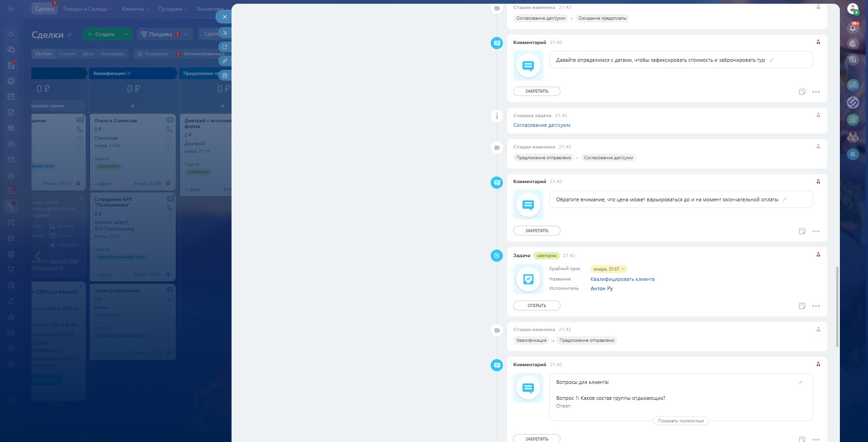Image resolution: width=868 pixels, height=442 pixels.
Task: Open contact 'Станислав' on the deal card
Action: [x=106, y=138]
